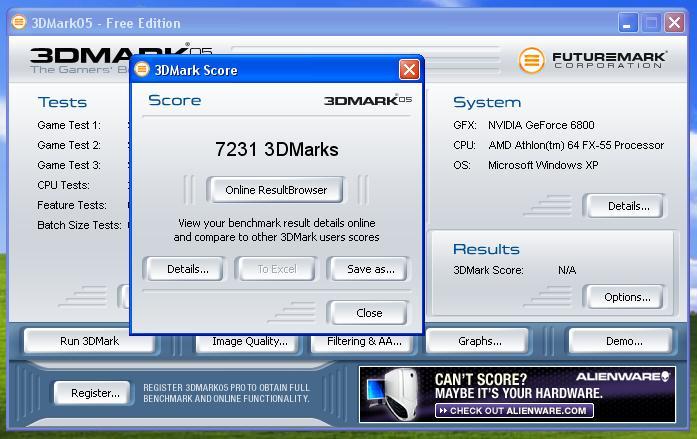Select AMD Athlon(tm) 64 FX-55 Processor text

tap(576, 145)
